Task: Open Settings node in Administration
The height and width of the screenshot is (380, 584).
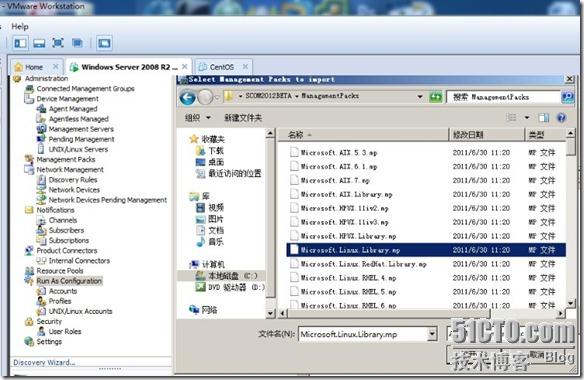Action: pyautogui.click(x=49, y=342)
